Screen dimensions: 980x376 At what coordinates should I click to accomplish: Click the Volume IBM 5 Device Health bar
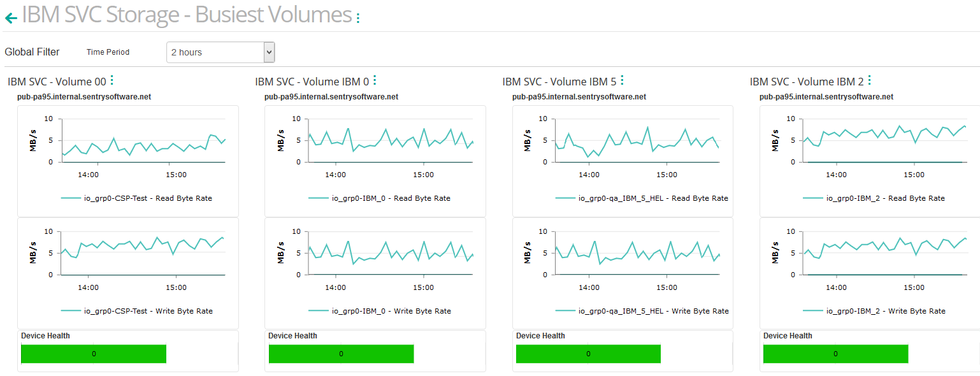[588, 354]
